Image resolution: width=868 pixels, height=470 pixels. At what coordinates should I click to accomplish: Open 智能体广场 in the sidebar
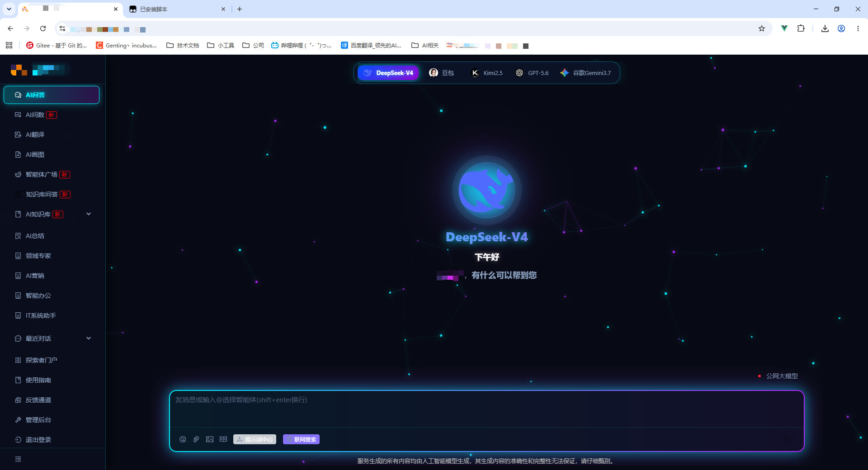52,174
